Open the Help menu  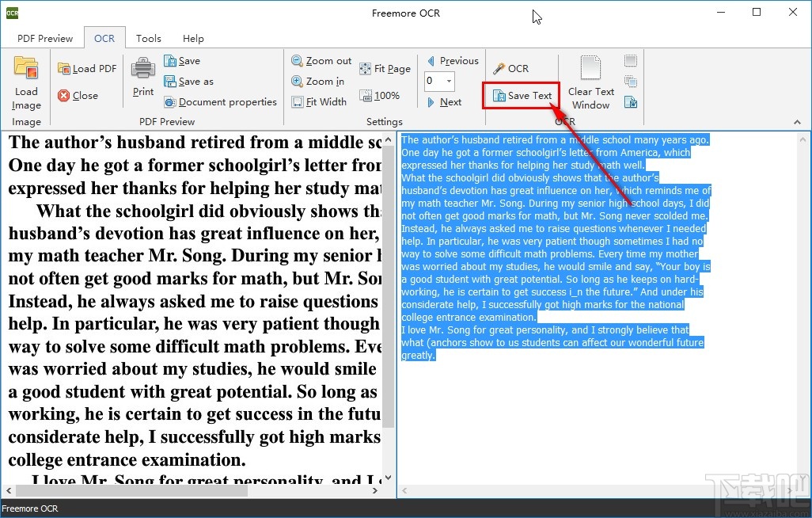[x=192, y=37]
